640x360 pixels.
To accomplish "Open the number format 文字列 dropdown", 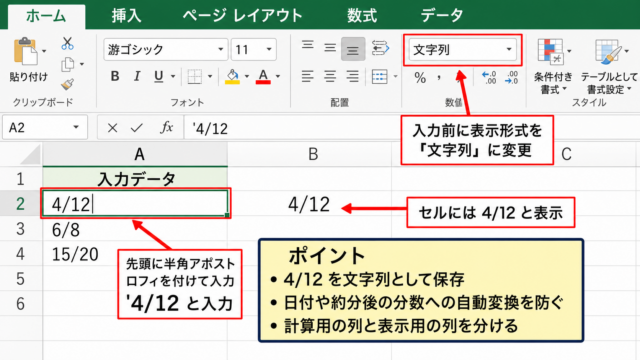I will pos(509,49).
